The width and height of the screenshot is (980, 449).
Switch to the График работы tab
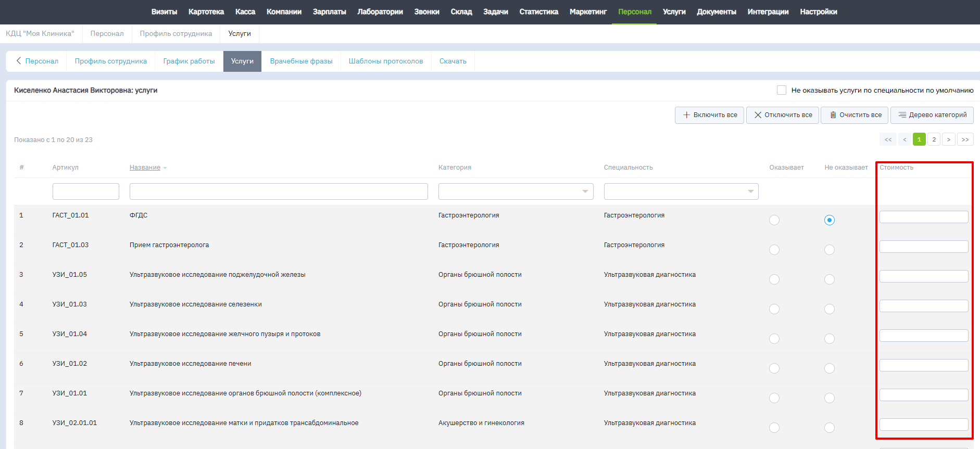tap(189, 61)
